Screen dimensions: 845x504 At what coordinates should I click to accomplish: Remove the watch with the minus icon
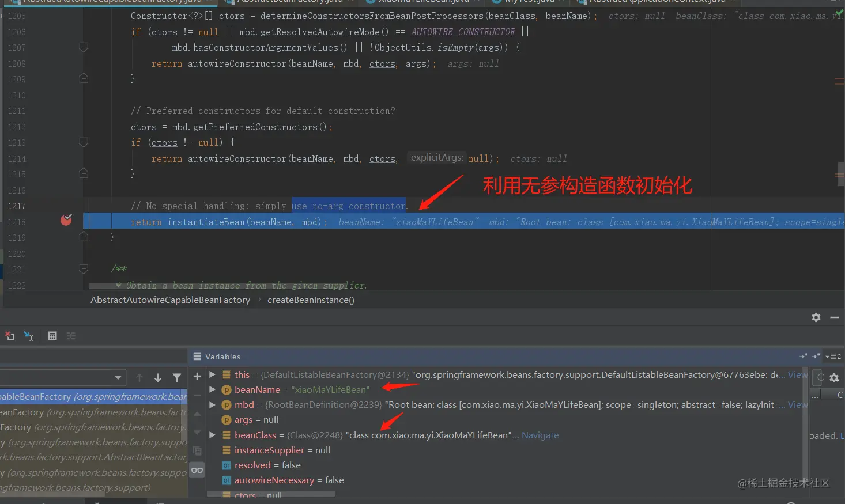coord(197,395)
